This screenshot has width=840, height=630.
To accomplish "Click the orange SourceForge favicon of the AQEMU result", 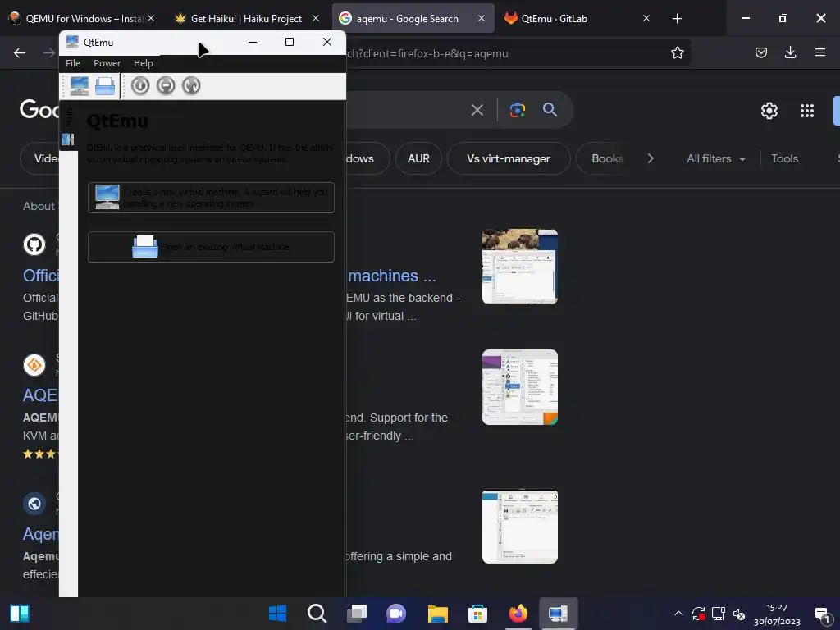I will pos(34,365).
